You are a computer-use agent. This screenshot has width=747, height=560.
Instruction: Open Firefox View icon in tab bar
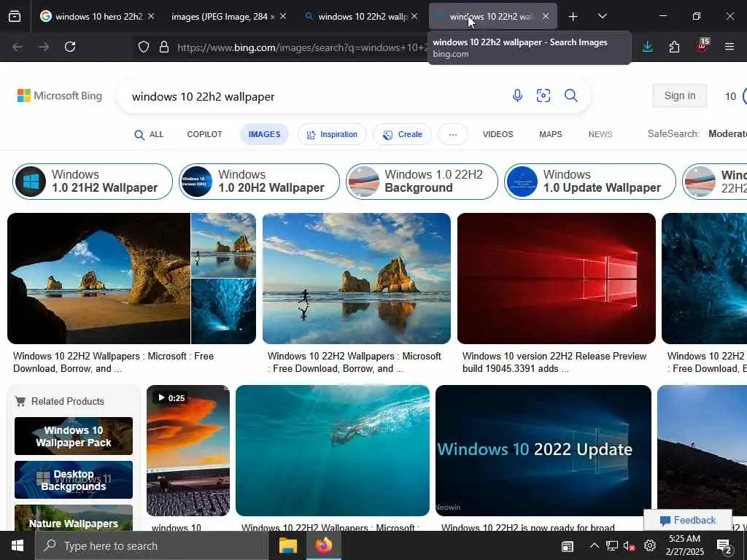tap(15, 16)
